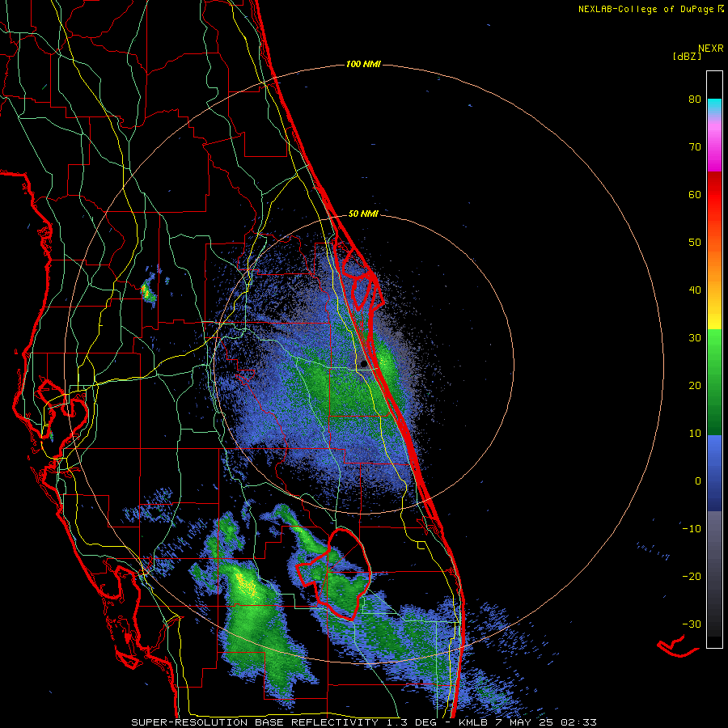Click the 0 value on the dBZ scale
Viewport: 728px width, 728px height.
[698, 481]
